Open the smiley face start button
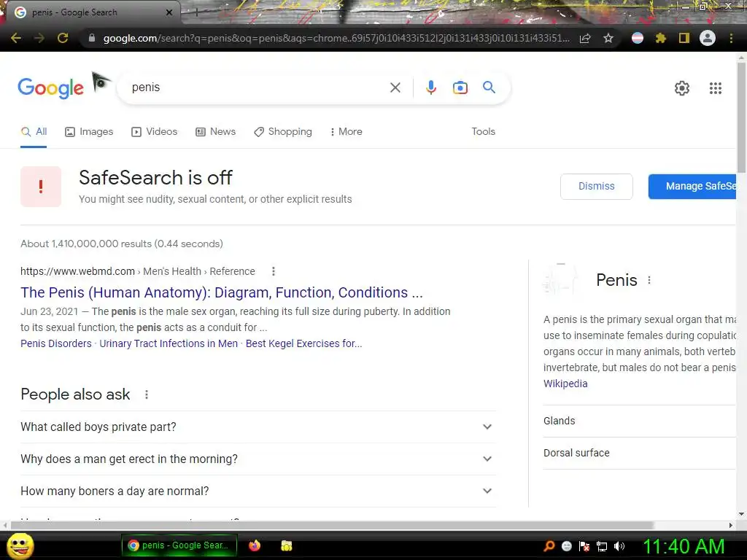The width and height of the screenshot is (747, 560). click(20, 545)
